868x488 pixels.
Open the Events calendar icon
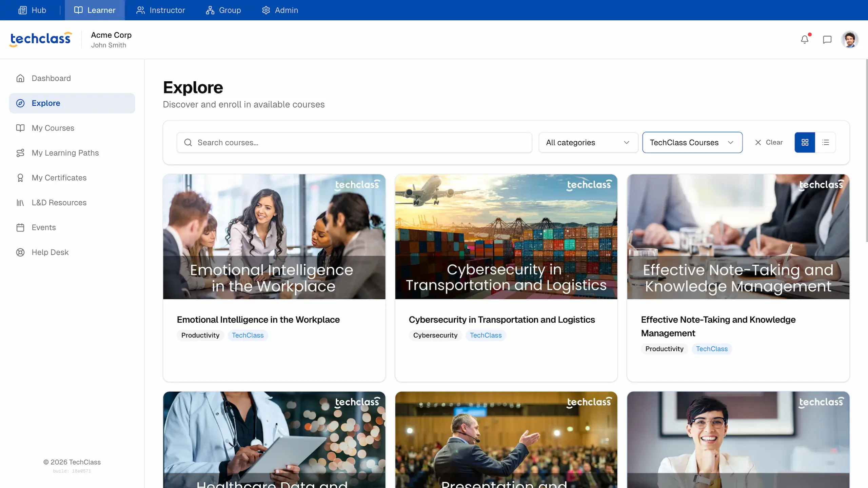pos(20,227)
